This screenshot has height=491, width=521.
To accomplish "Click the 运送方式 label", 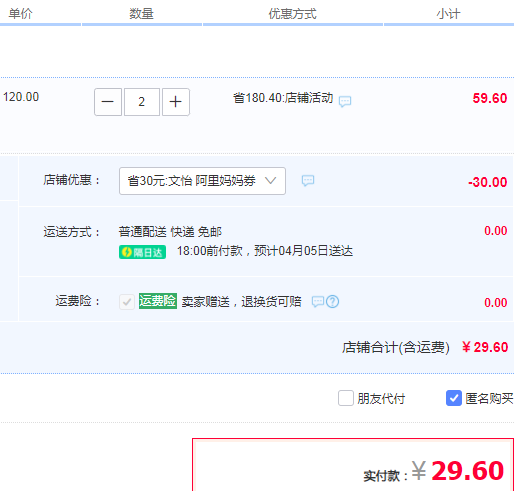I will coord(71,232).
